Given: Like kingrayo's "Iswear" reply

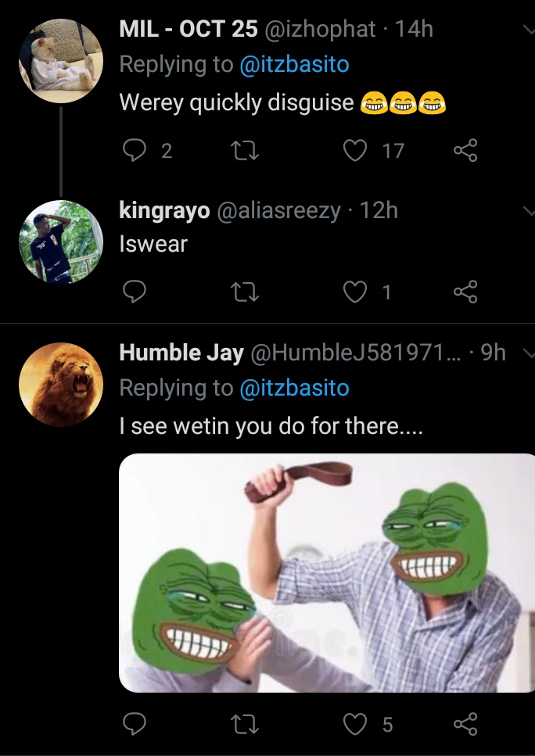Looking at the screenshot, I should pos(357,292).
